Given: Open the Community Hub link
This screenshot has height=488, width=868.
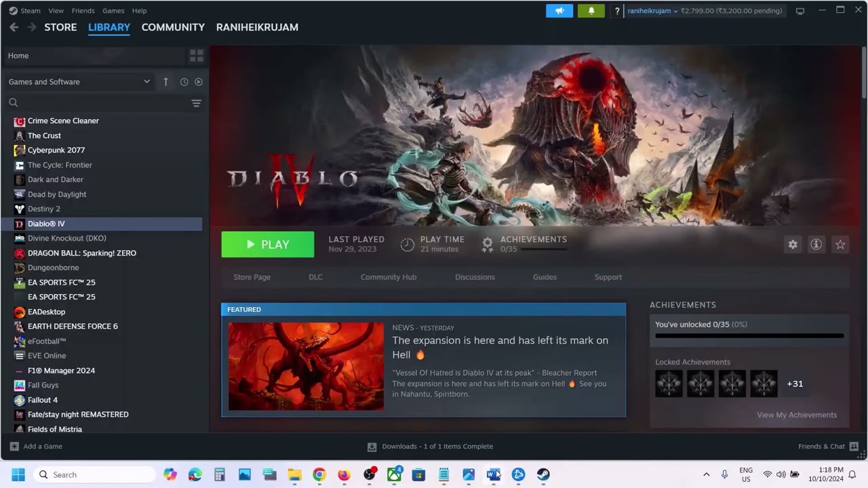Looking at the screenshot, I should click(x=389, y=277).
